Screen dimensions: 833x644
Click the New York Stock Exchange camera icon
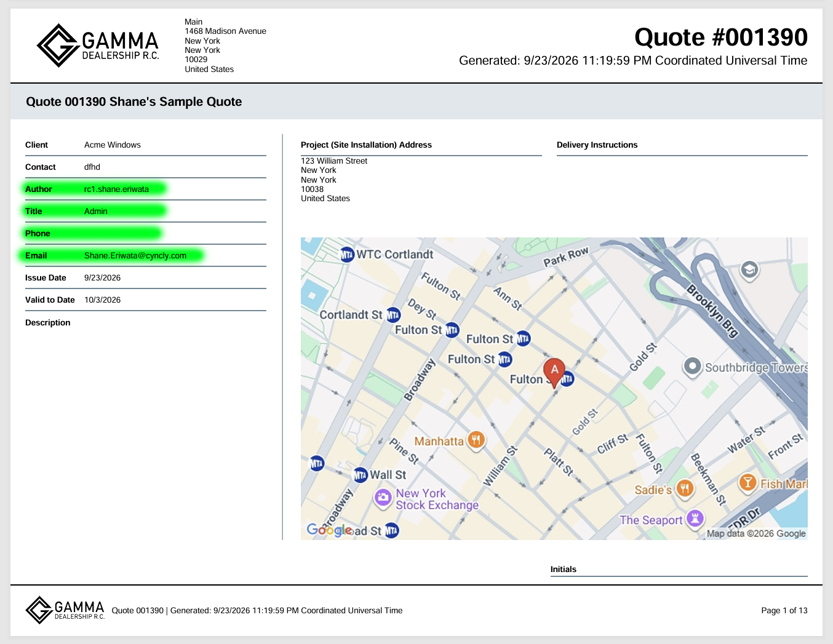383,498
